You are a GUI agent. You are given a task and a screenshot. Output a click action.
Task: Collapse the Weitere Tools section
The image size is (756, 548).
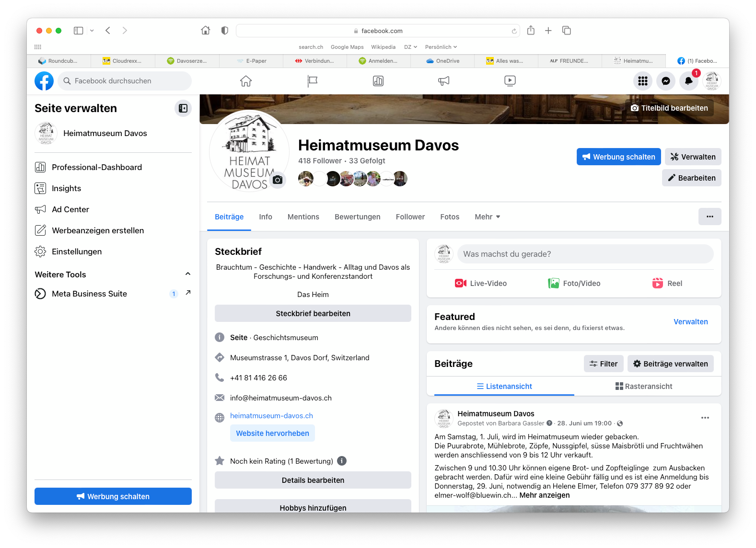point(188,274)
